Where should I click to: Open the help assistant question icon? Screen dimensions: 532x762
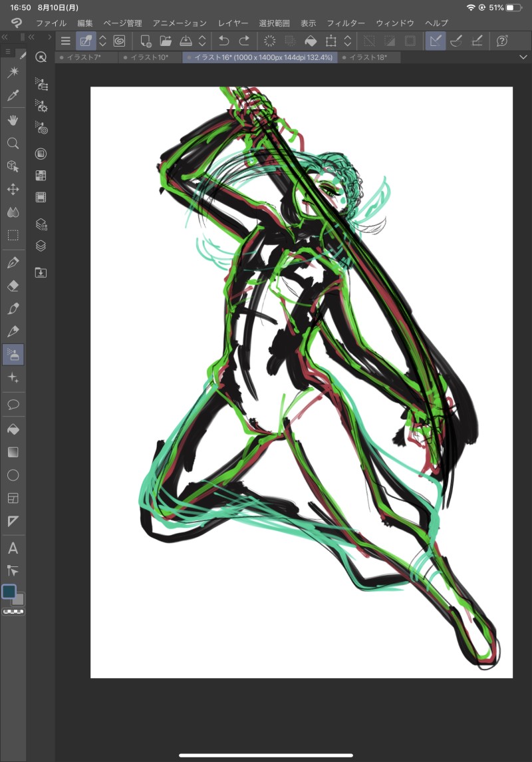click(502, 41)
